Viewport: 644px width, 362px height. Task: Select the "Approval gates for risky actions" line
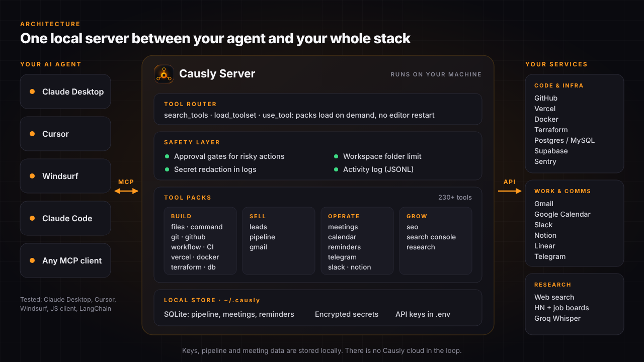coord(229,156)
